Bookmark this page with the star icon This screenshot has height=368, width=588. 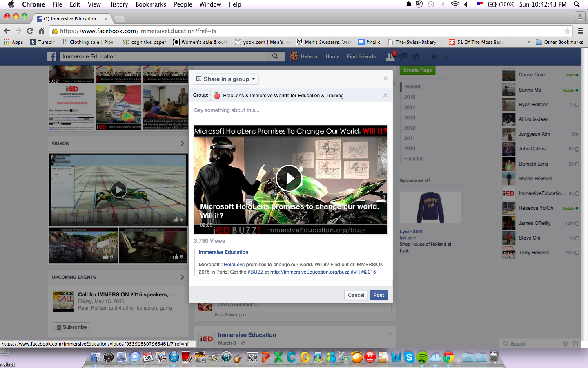(567, 31)
